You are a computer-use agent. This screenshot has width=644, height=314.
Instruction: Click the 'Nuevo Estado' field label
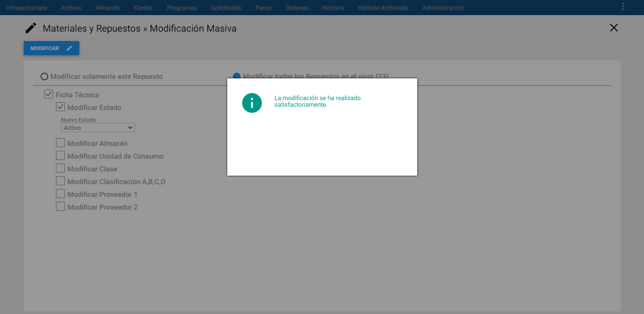[x=78, y=120]
